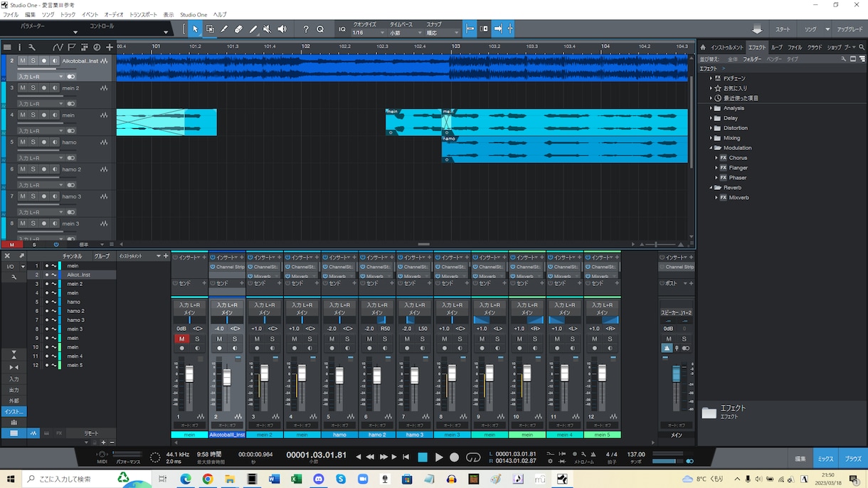Click the スタート button
Viewport: 868px width, 488px height.
coord(783,30)
